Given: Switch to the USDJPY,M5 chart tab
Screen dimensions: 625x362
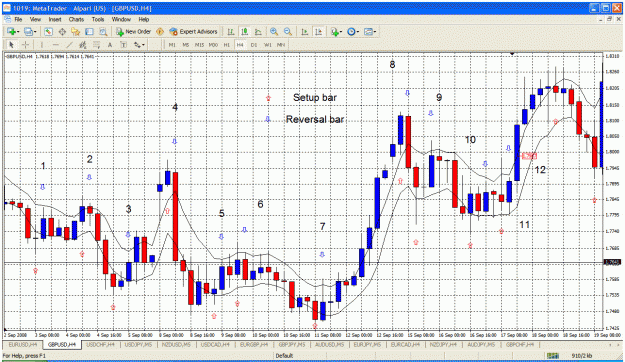Looking at the screenshot, I should 139,344.
